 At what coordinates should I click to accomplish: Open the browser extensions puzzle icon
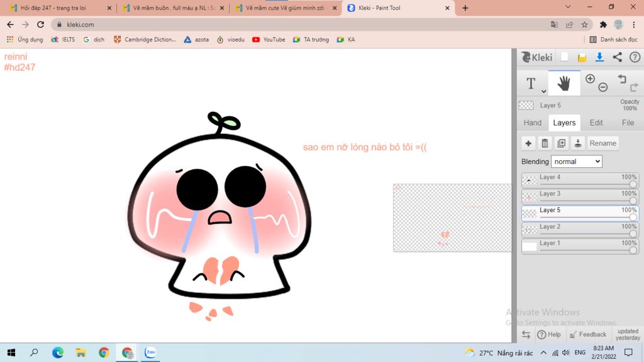point(603,25)
